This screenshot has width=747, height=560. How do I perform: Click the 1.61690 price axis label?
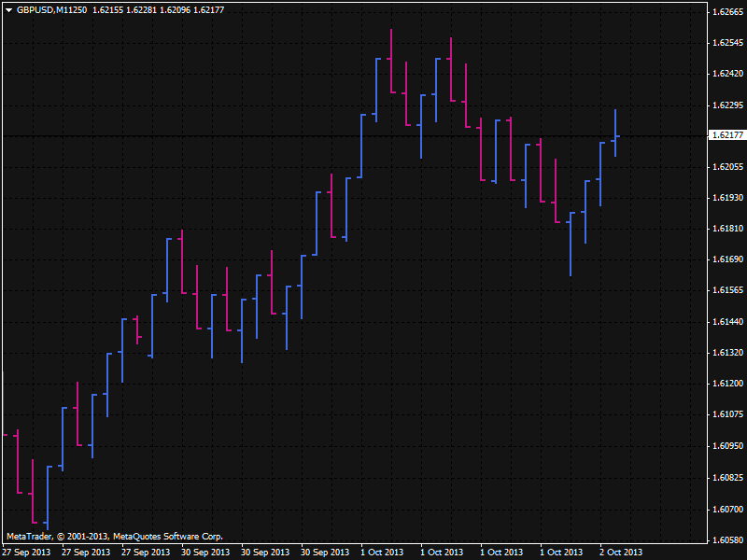(x=727, y=259)
